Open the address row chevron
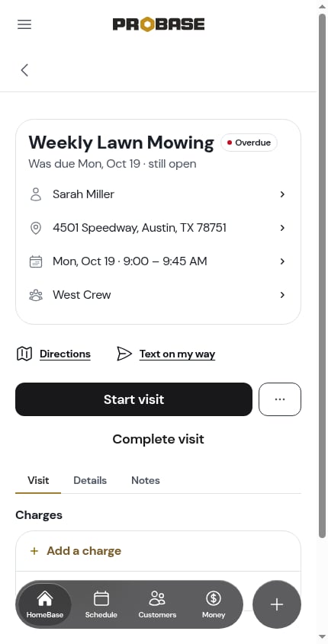Image resolution: width=328 pixels, height=644 pixels. click(x=282, y=228)
